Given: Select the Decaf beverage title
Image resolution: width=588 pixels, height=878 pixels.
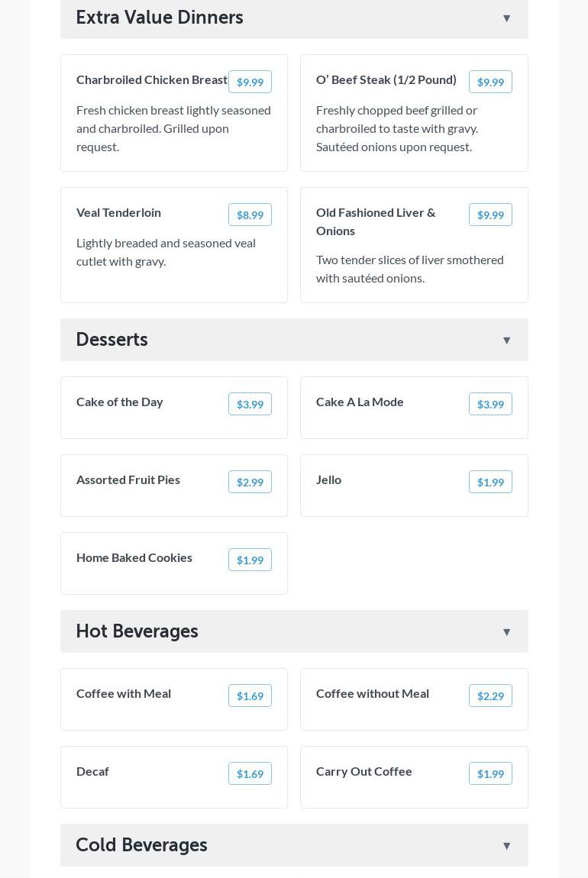Looking at the screenshot, I should [92, 772].
